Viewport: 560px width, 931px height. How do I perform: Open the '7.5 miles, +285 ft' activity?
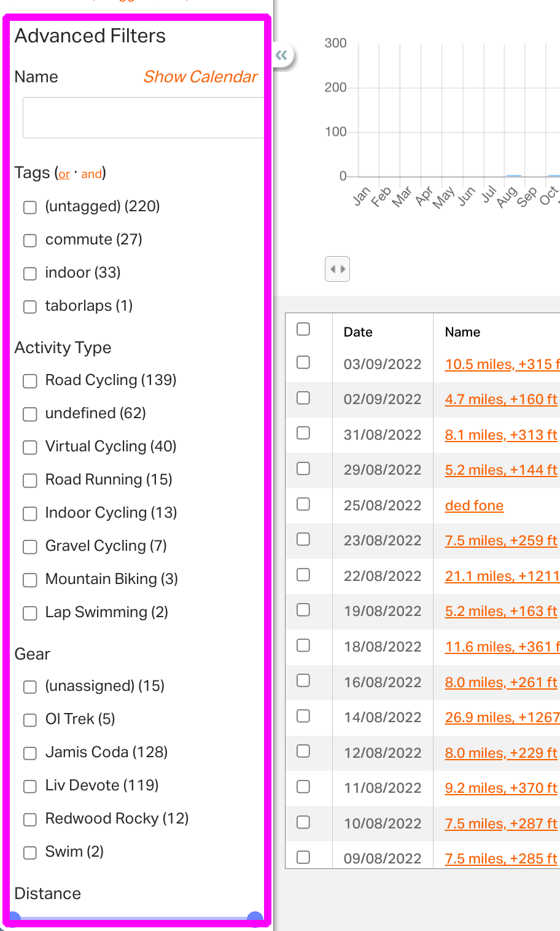click(501, 859)
